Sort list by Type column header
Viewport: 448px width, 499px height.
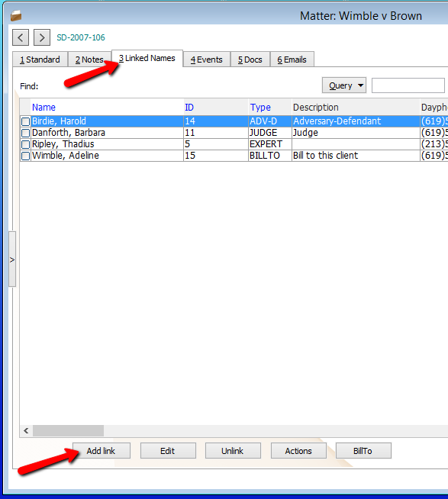point(260,108)
